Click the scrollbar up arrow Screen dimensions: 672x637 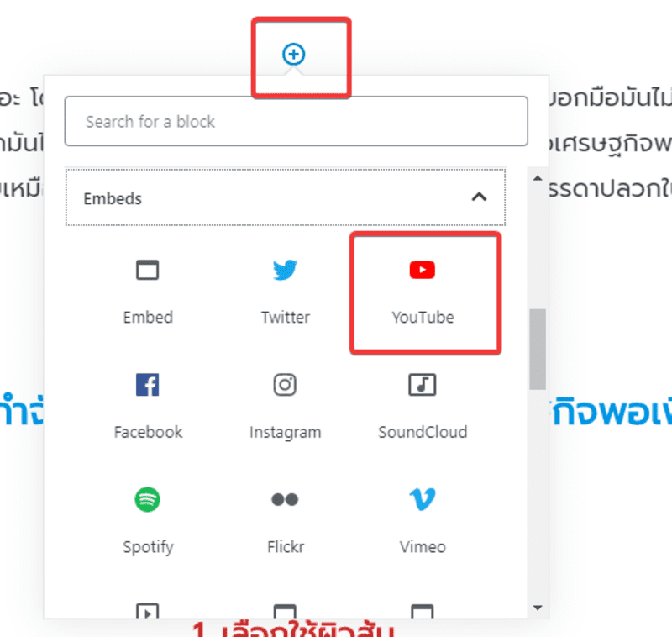coord(538,178)
